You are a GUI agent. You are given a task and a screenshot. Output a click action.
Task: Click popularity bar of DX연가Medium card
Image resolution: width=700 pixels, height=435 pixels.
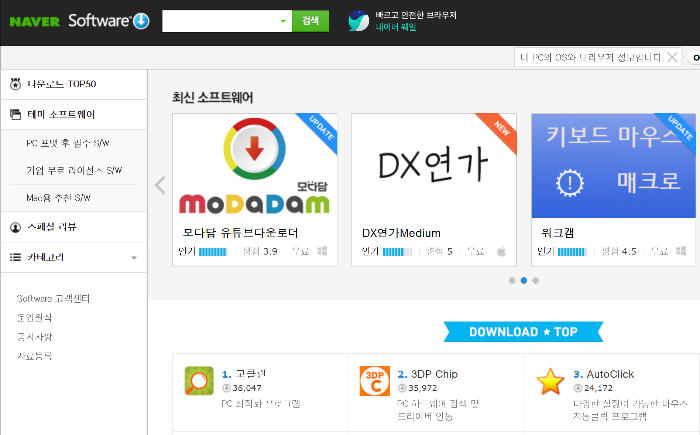point(397,252)
